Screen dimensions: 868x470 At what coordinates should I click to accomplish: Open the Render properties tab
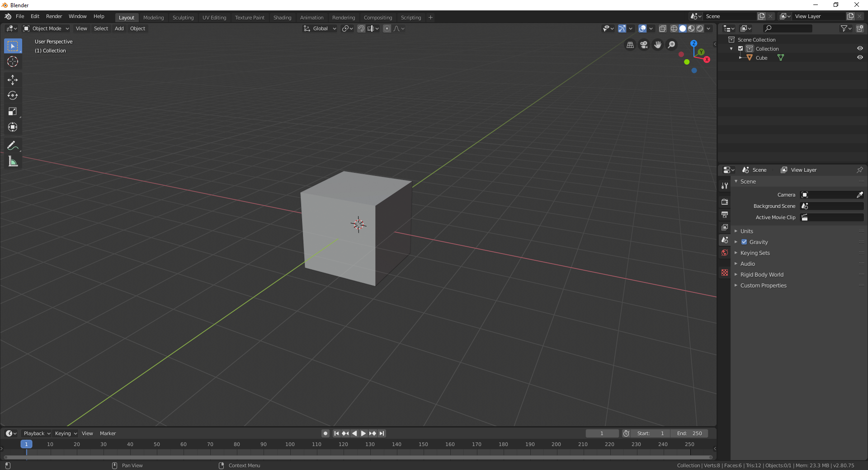click(725, 202)
